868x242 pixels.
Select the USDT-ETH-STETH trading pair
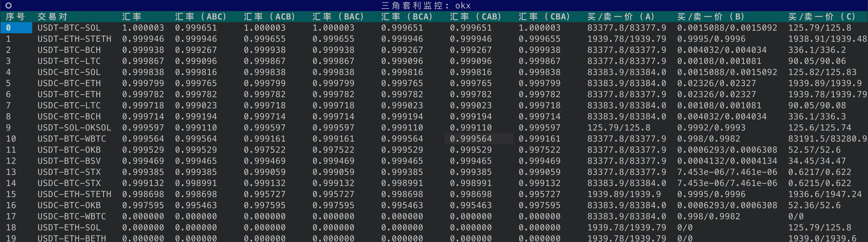75,39
